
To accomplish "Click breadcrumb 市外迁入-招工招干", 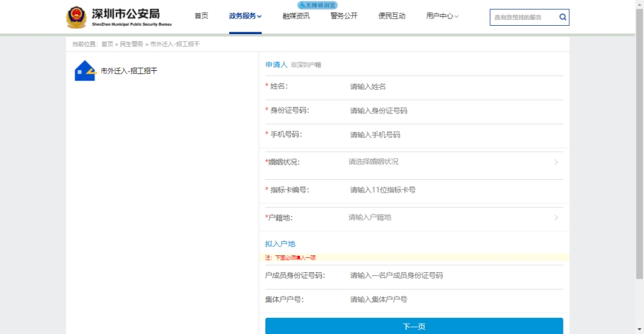I will [175, 44].
